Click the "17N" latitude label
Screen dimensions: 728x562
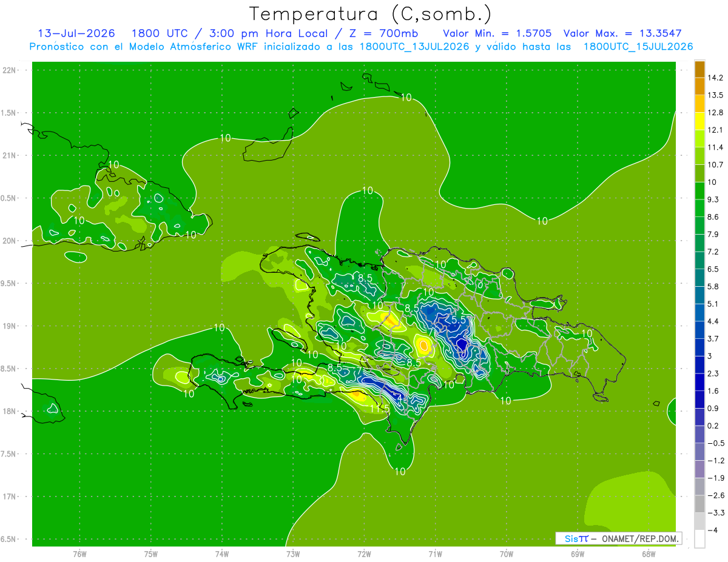pyautogui.click(x=10, y=497)
